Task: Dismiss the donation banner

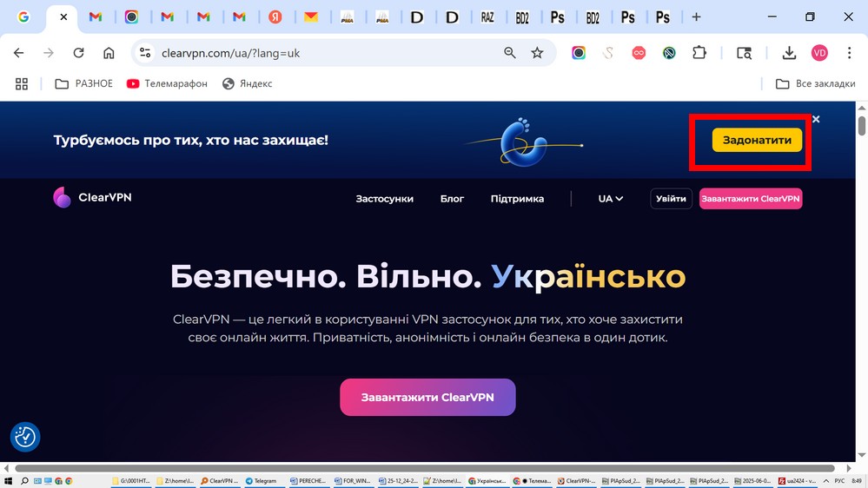Action: click(816, 119)
